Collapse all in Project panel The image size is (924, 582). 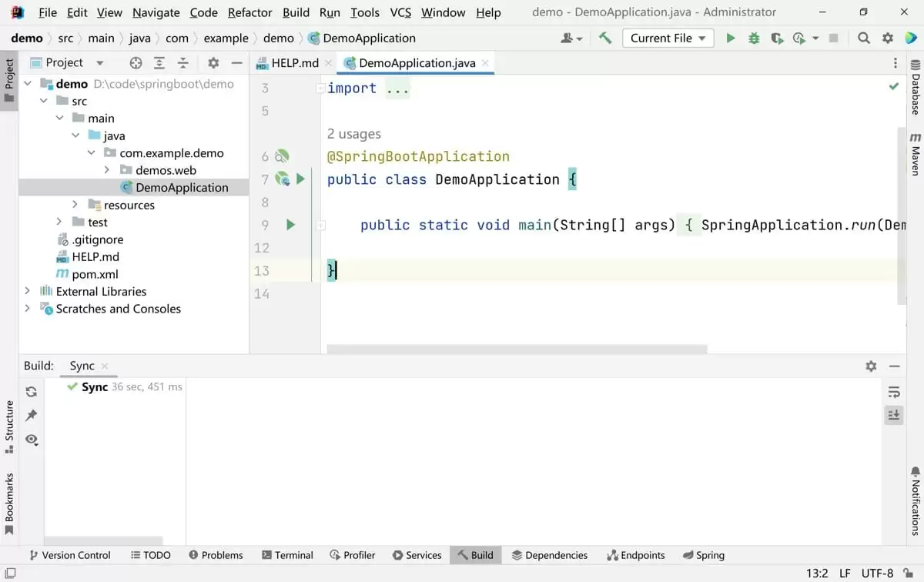coord(183,63)
